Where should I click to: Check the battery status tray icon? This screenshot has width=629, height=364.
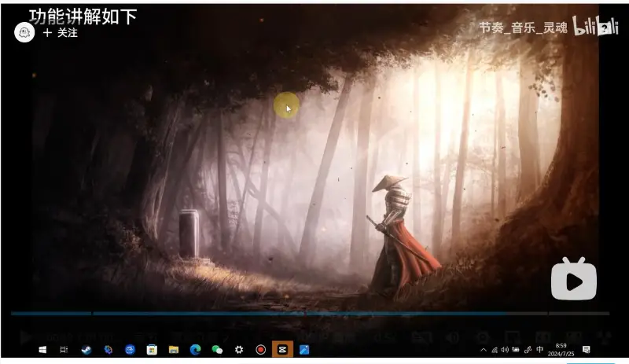516,350
